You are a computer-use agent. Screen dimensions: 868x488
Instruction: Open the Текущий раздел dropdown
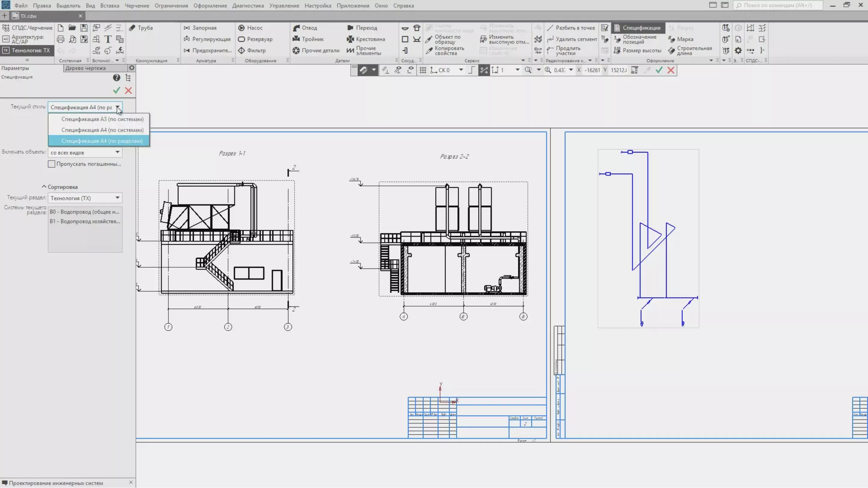pos(85,198)
